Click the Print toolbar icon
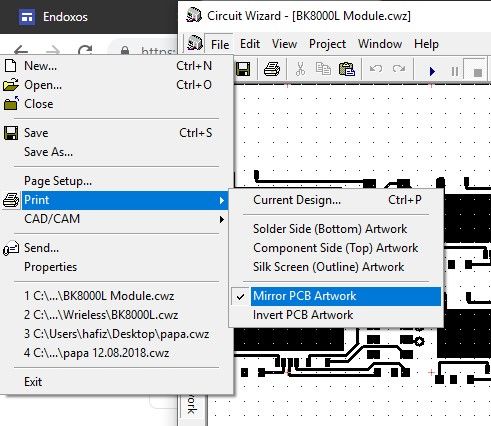The image size is (491, 426). tap(272, 69)
